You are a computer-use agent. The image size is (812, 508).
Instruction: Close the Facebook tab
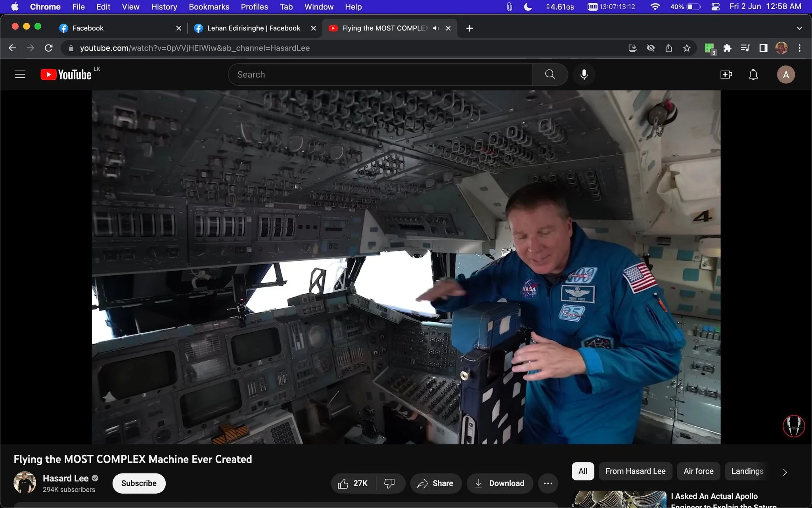[179, 28]
